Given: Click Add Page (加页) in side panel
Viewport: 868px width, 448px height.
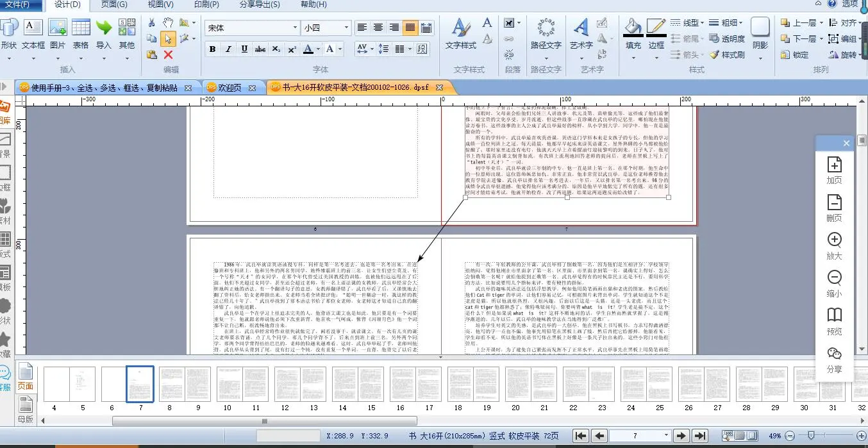Looking at the screenshot, I should click(834, 170).
